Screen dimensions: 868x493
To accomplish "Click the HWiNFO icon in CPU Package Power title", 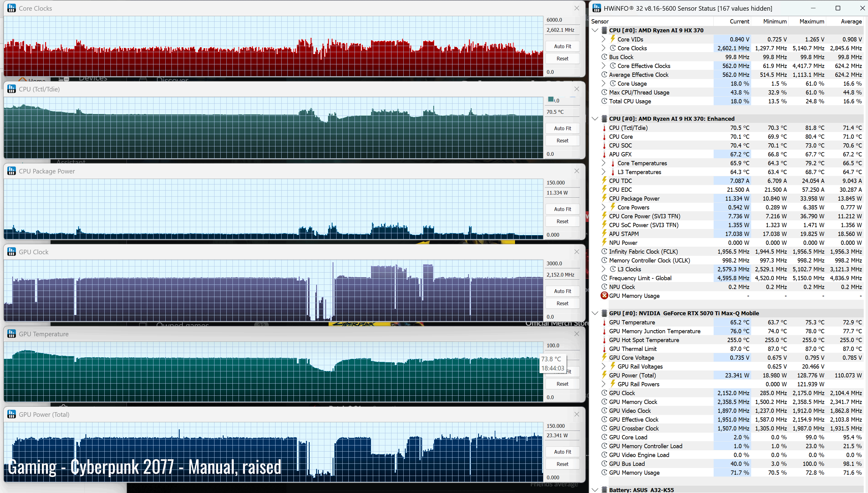I will coord(12,171).
